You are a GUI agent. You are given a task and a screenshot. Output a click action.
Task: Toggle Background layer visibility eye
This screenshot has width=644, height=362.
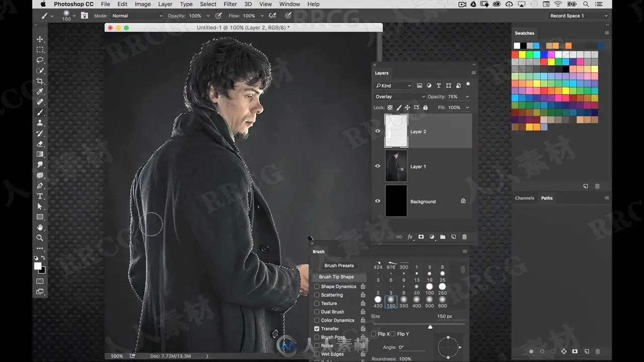(x=378, y=201)
